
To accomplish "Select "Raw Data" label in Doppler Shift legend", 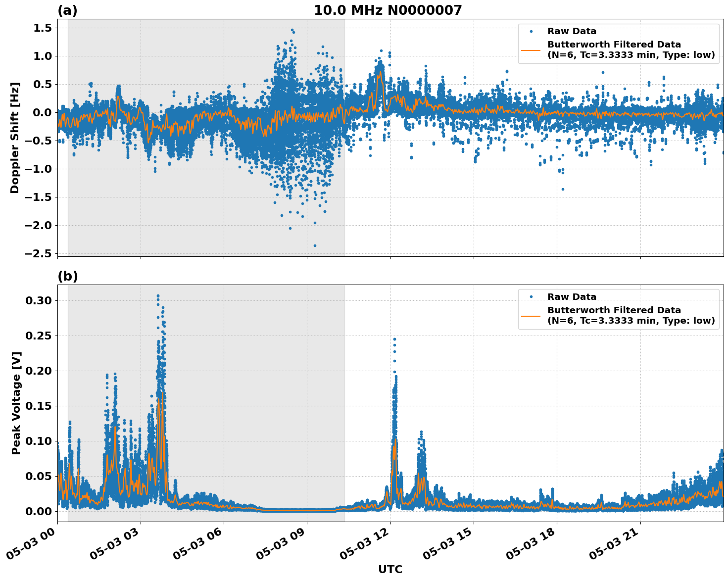I will (x=572, y=31).
